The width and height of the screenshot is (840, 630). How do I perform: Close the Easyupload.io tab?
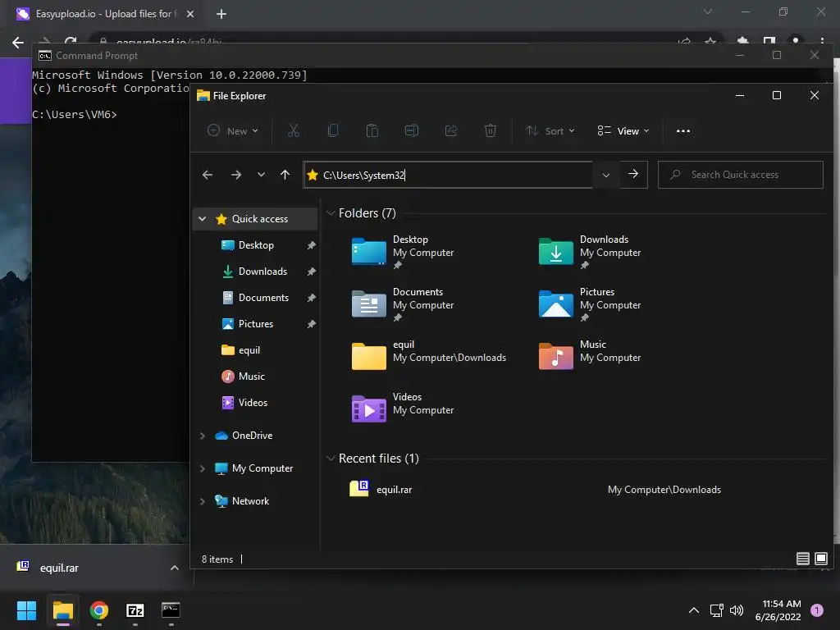pyautogui.click(x=190, y=14)
